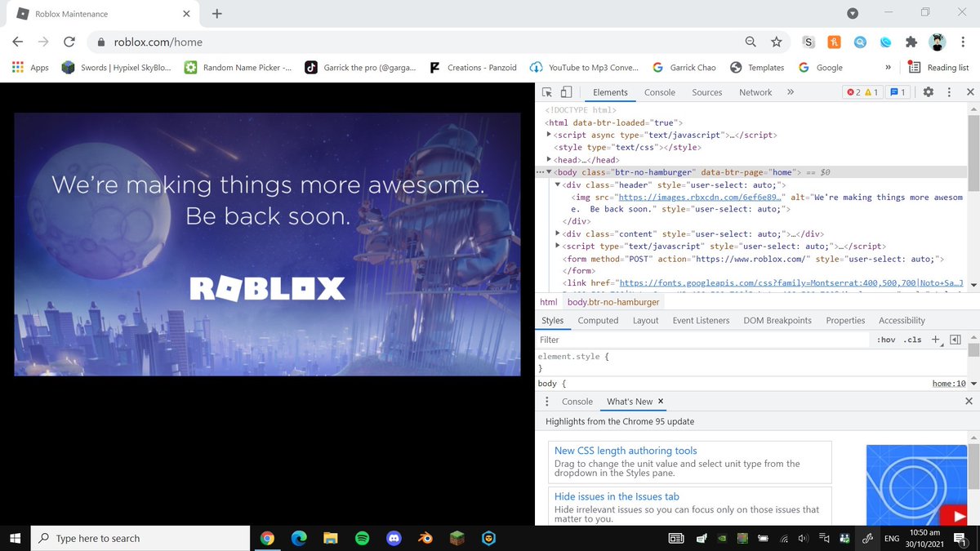The image size is (980, 551).
Task: Open the Extensions puzzle piece menu
Action: point(911,42)
